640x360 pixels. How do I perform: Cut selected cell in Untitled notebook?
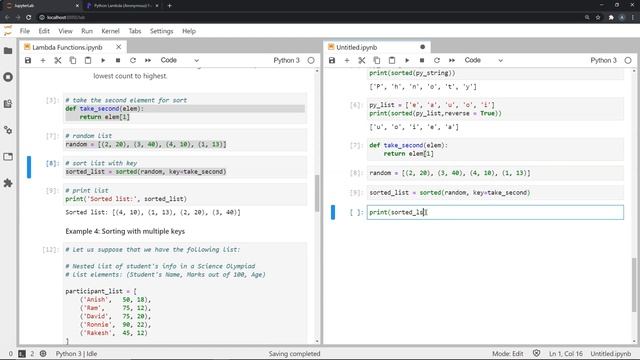(x=362, y=60)
